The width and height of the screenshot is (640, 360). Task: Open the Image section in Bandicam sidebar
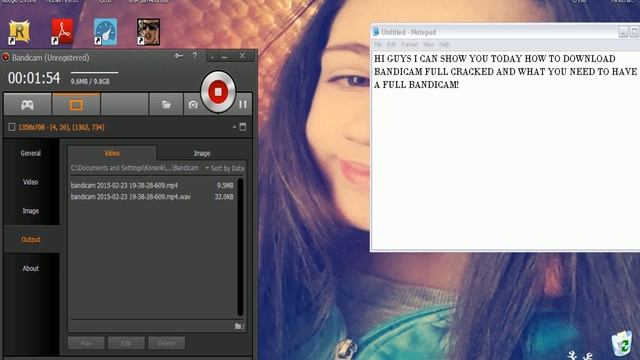pyautogui.click(x=31, y=211)
